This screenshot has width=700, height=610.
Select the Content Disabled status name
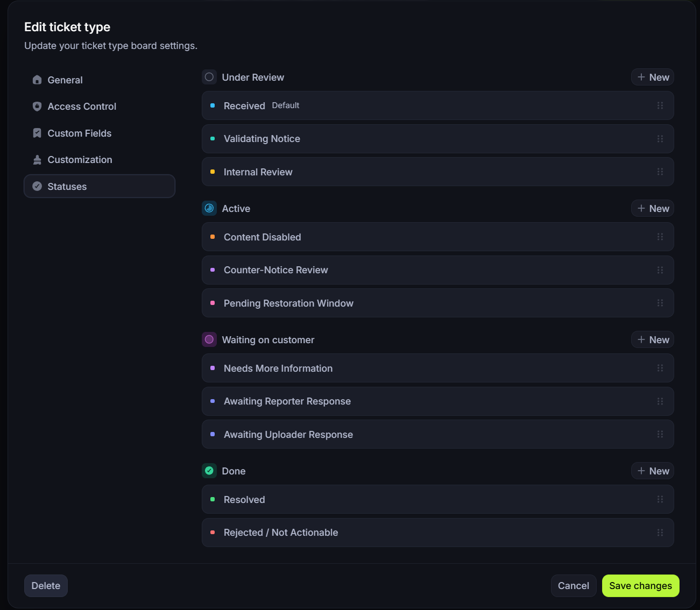263,237
